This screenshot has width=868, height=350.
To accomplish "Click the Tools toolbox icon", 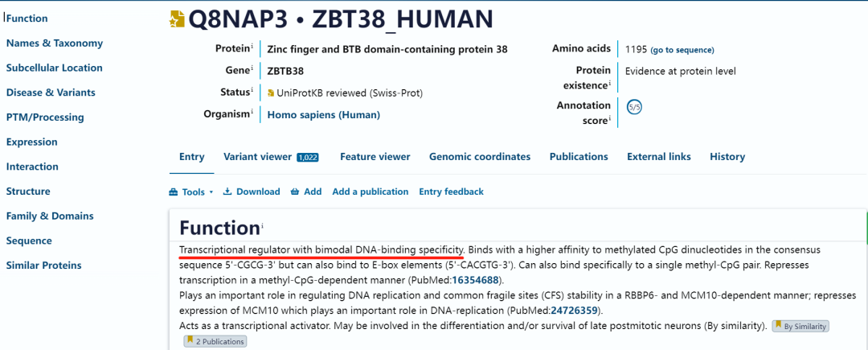I will coord(174,192).
